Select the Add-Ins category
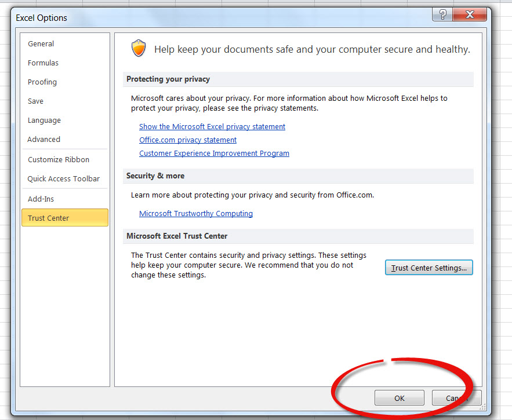 tap(41, 199)
